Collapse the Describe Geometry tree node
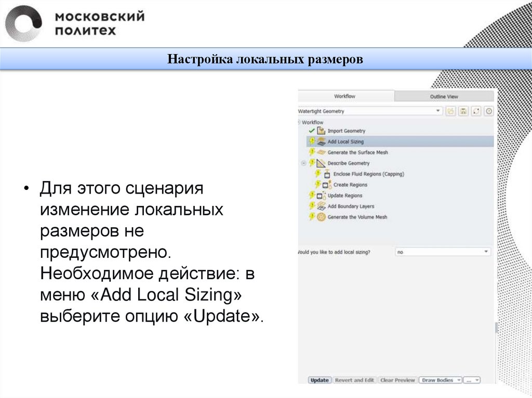 coord(303,163)
